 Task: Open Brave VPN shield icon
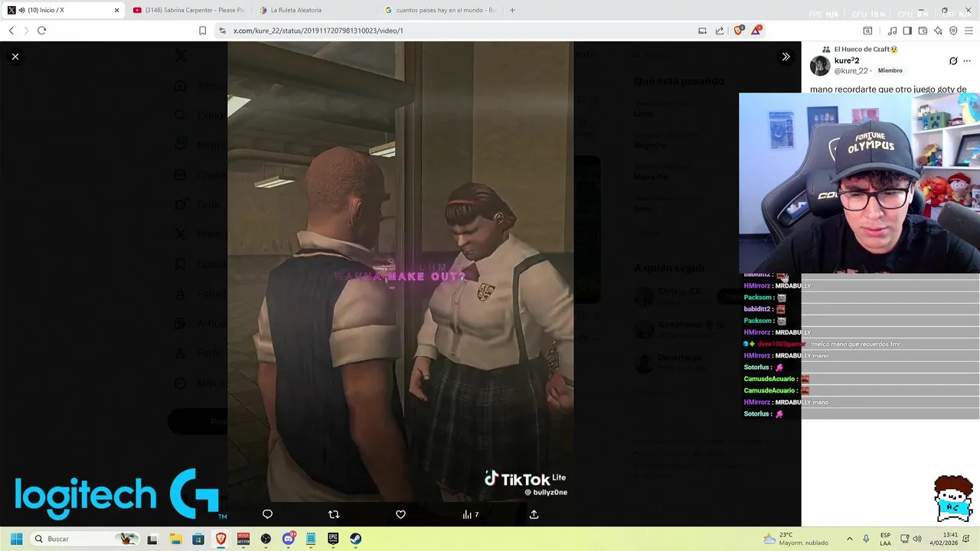tap(953, 31)
